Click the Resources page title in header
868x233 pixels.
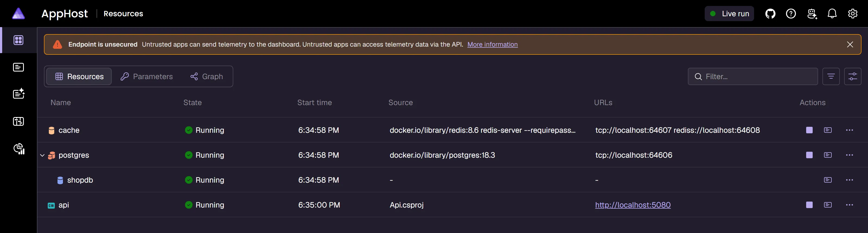coord(123,14)
